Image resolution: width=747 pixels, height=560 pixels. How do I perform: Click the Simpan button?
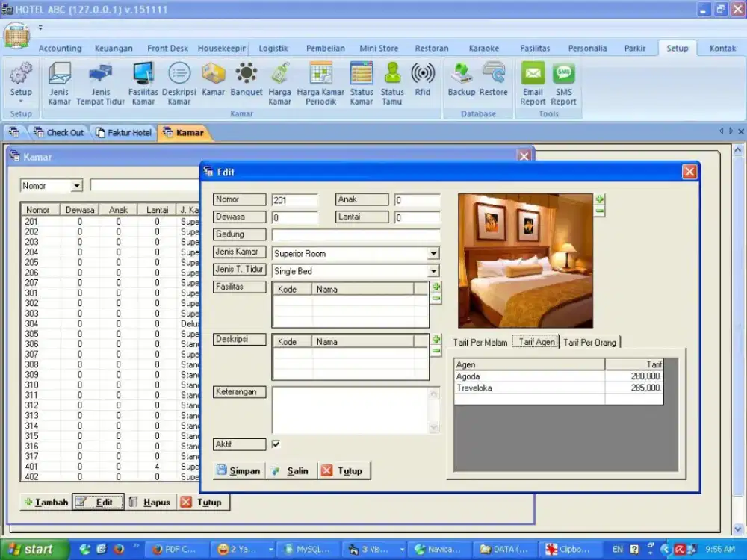239,471
